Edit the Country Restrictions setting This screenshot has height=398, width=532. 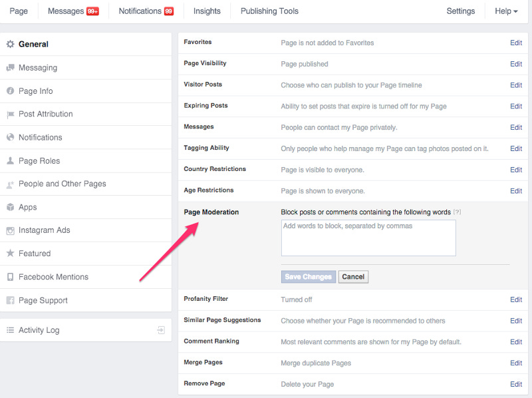[x=516, y=170]
